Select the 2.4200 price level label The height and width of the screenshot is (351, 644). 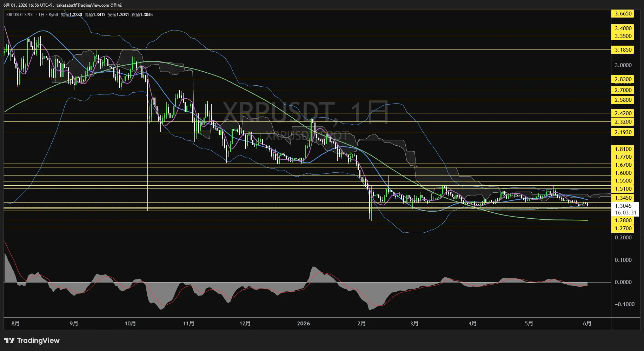623,113
